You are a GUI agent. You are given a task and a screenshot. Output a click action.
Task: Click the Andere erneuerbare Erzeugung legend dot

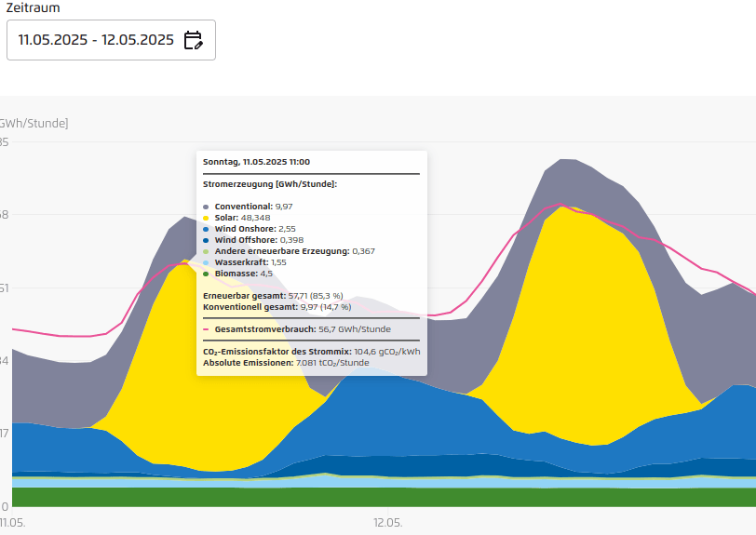[x=206, y=251]
